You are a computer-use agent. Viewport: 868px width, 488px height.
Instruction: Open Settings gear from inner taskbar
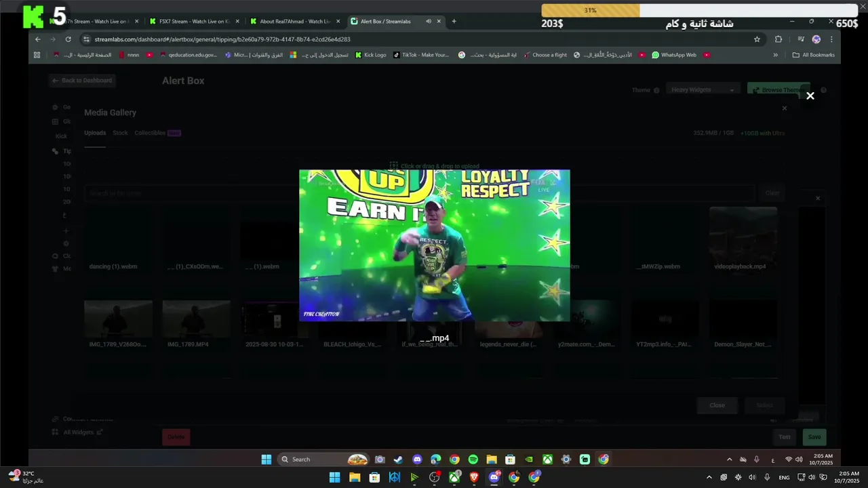click(x=566, y=460)
